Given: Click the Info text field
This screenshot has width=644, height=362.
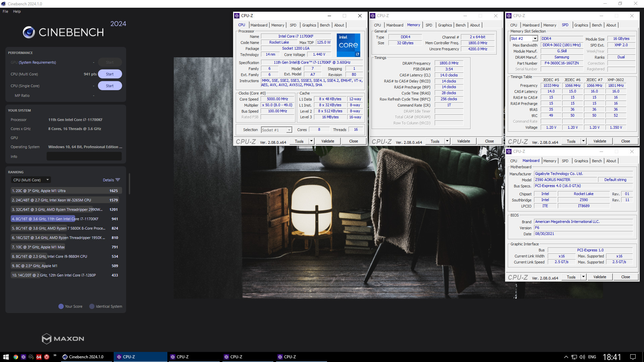Looking at the screenshot, I should coord(84,156).
